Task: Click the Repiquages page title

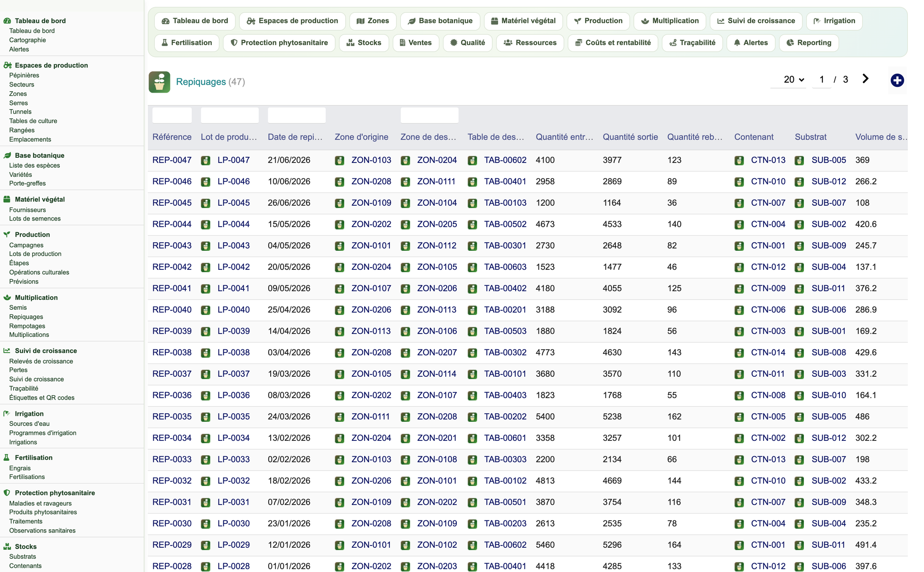Action: tap(201, 82)
